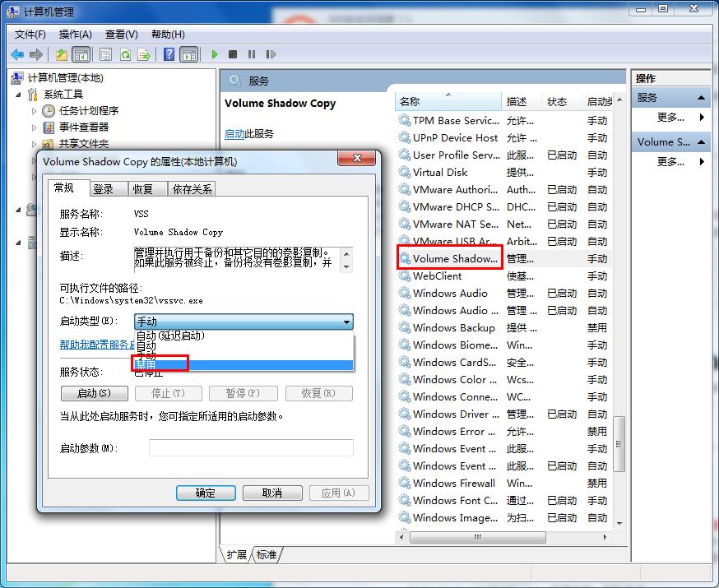The image size is (719, 588).
Task: Open the 查看(V) menu
Action: tap(122, 35)
